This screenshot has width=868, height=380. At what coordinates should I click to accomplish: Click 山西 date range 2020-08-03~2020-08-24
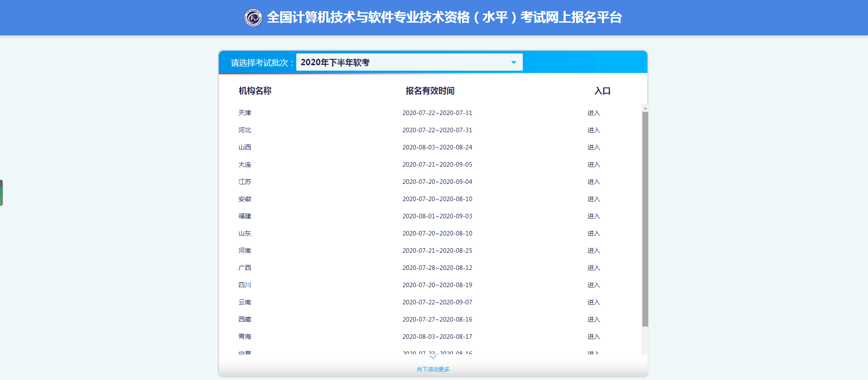(437, 147)
